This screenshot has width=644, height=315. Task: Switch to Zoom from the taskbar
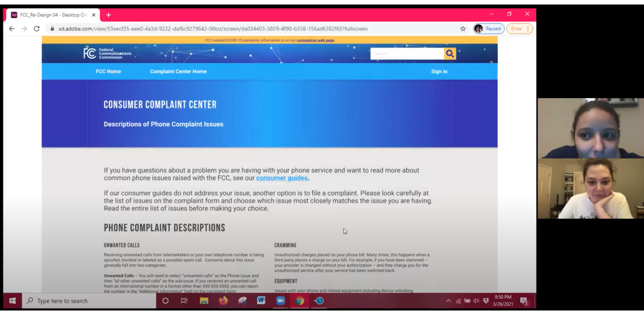[x=281, y=301]
